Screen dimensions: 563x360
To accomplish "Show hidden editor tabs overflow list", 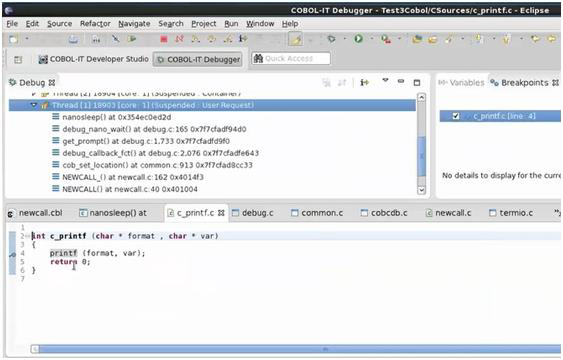I will [556, 213].
